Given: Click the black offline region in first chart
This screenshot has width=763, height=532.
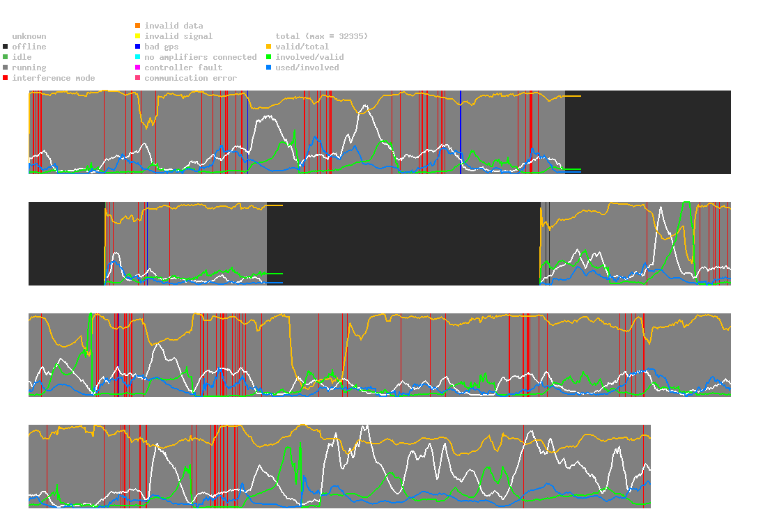Looking at the screenshot, I should [647, 132].
